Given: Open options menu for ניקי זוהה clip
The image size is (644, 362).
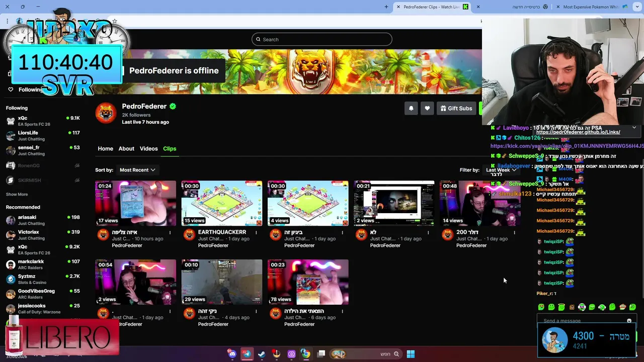Looking at the screenshot, I should (x=256, y=312).
